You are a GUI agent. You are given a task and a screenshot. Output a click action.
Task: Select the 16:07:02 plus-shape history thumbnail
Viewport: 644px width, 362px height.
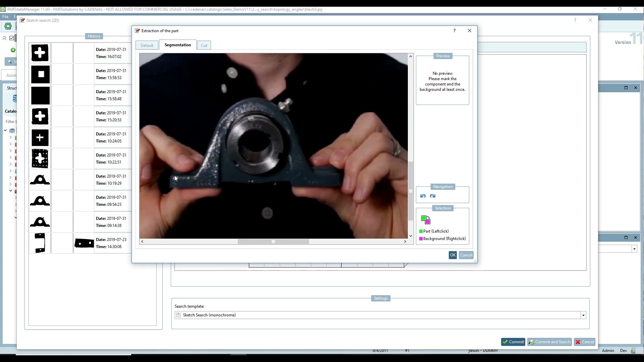point(40,53)
